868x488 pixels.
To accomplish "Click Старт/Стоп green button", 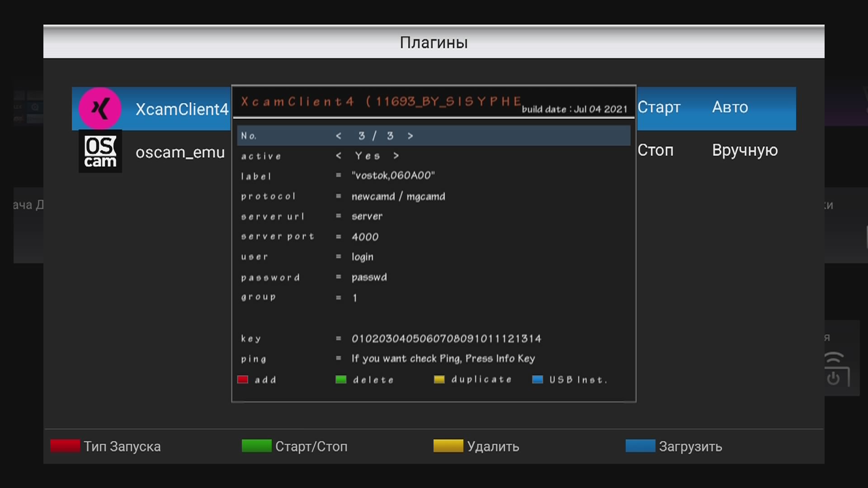I will [295, 446].
